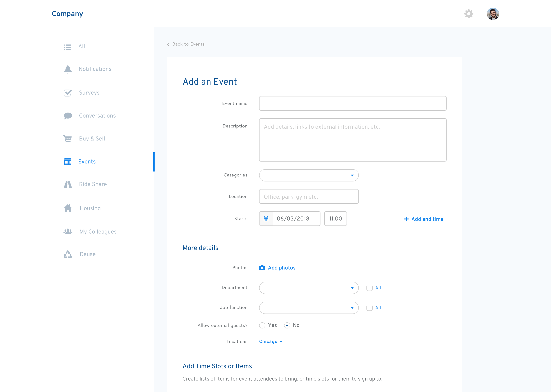Check the All box for Department

tap(369, 288)
